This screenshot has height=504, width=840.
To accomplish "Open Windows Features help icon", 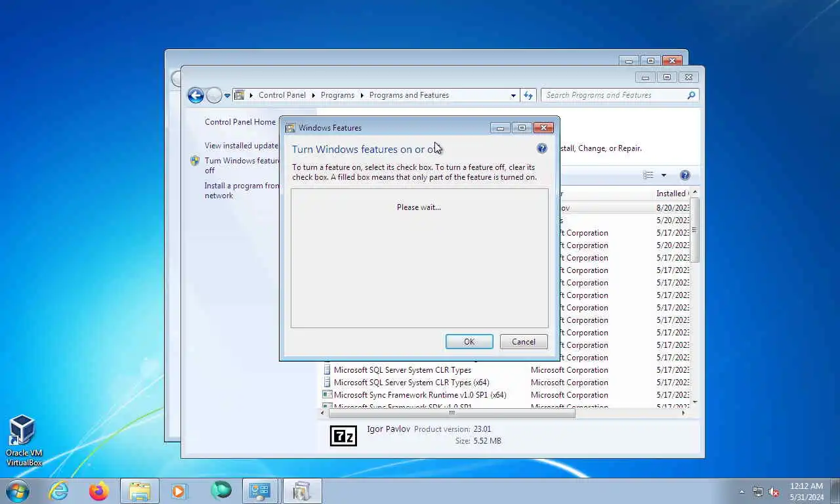I will [542, 148].
